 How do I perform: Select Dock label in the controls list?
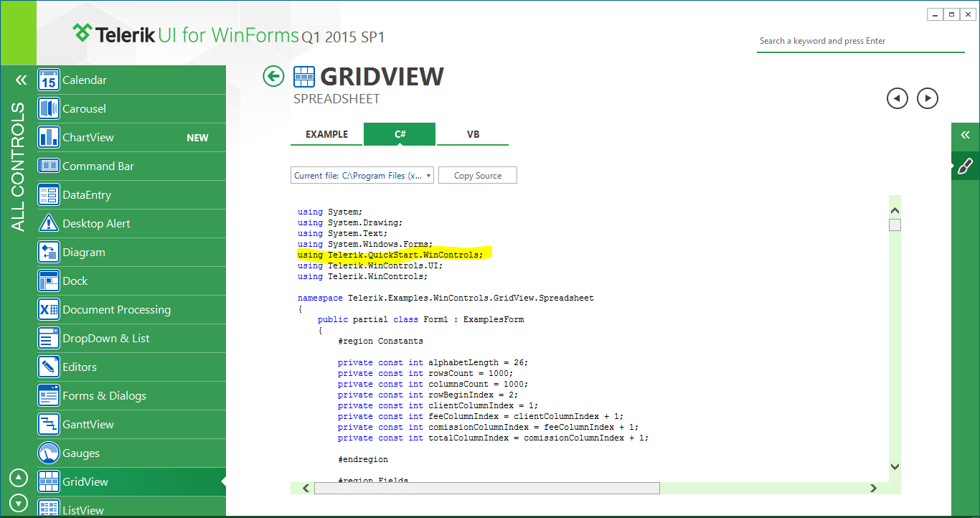tap(75, 281)
